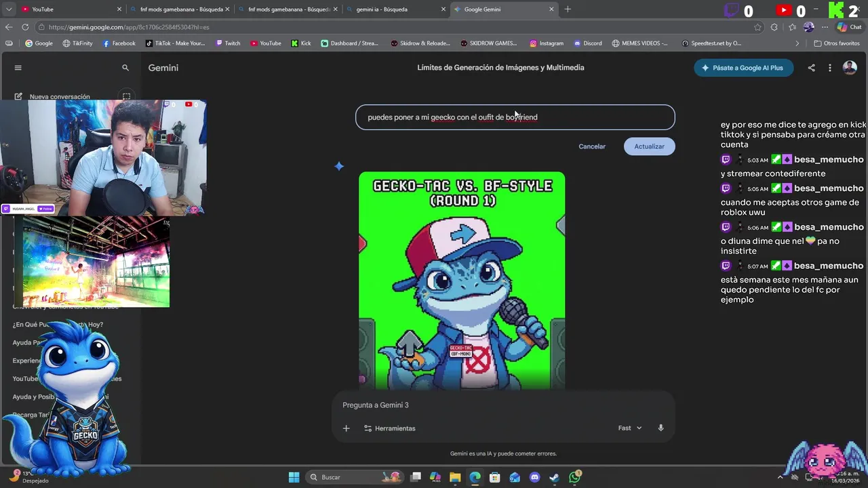Click the blue Gemini sparkle icon beside response
This screenshot has height=488, width=868.
[x=339, y=166]
